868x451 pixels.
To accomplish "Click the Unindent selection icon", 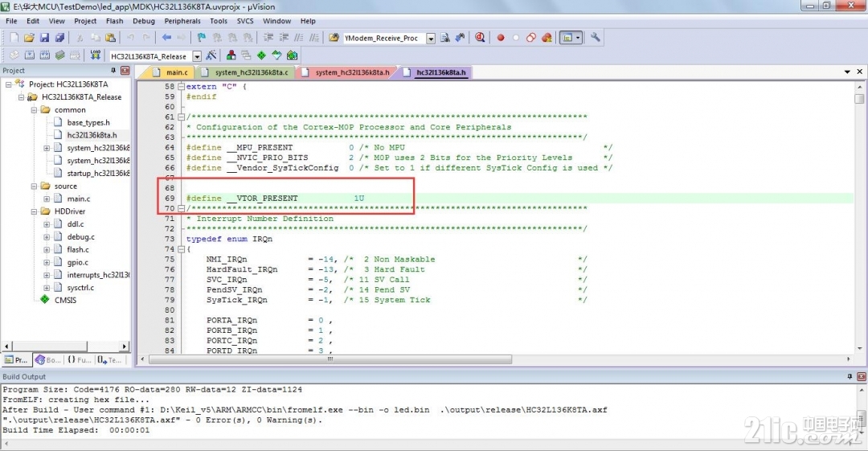I will tap(284, 38).
